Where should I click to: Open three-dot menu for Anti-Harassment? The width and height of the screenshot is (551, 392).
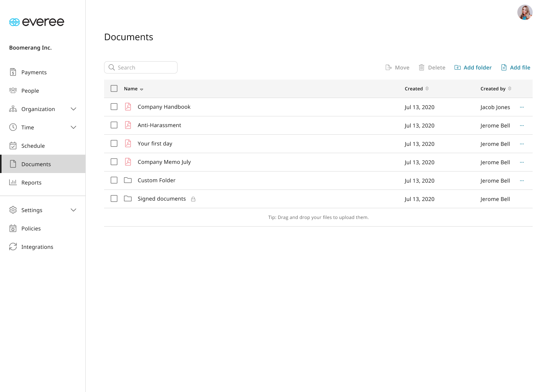coord(522,126)
